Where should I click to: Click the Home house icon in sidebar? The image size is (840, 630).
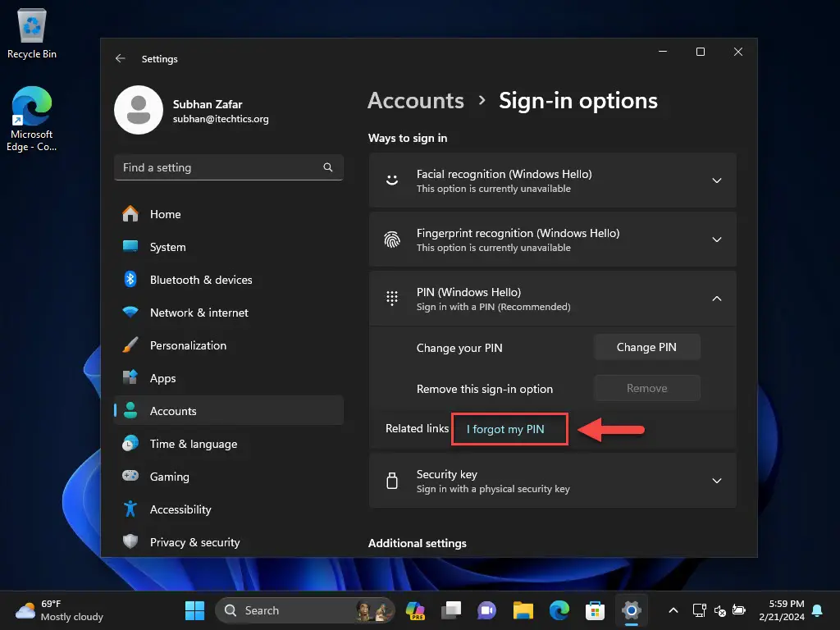tap(130, 214)
